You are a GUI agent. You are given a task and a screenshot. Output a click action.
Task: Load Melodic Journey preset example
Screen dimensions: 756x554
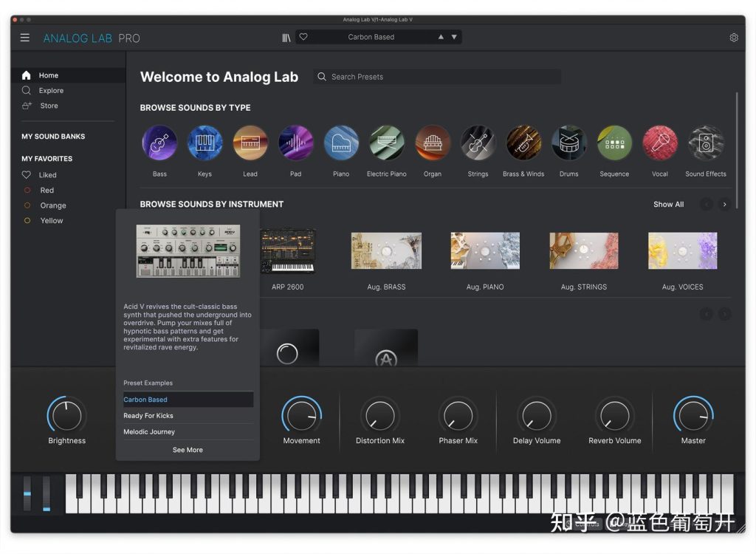click(x=188, y=432)
